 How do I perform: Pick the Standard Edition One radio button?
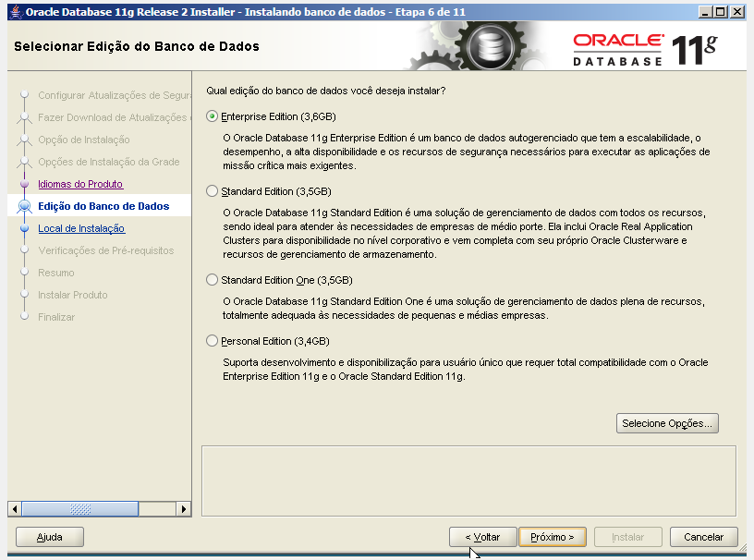pos(212,280)
